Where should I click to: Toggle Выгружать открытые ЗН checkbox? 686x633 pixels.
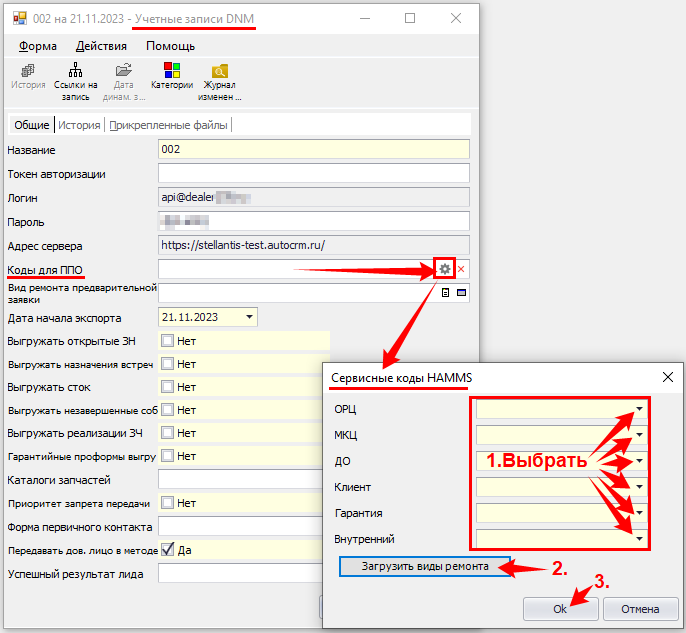point(168,341)
